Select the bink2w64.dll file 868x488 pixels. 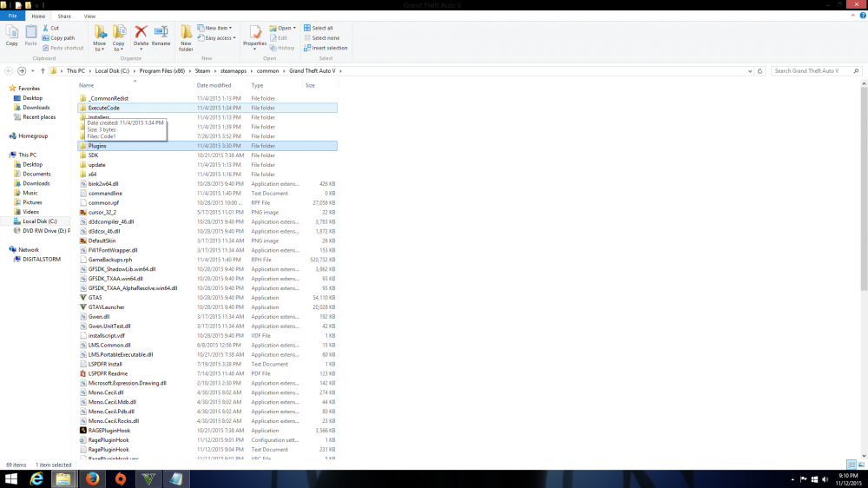coord(103,183)
